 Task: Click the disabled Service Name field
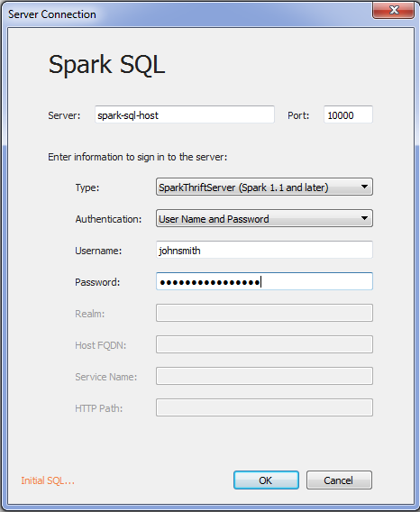(x=264, y=376)
